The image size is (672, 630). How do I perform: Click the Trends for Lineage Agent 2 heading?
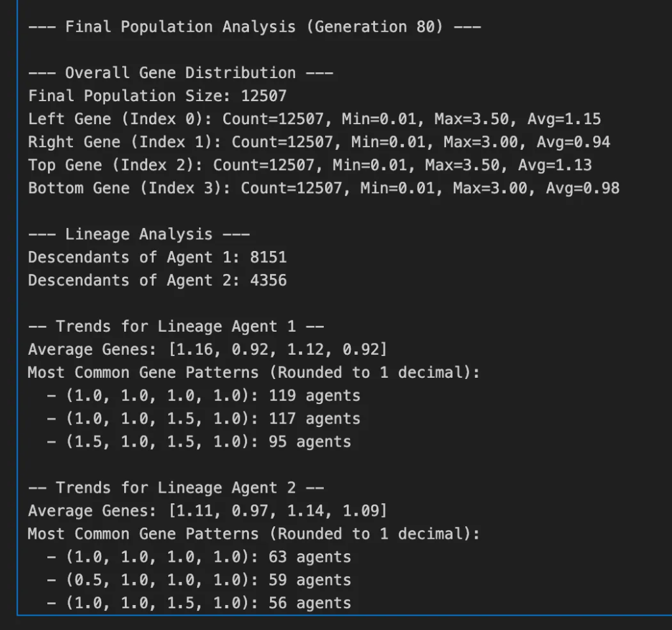[x=175, y=487]
